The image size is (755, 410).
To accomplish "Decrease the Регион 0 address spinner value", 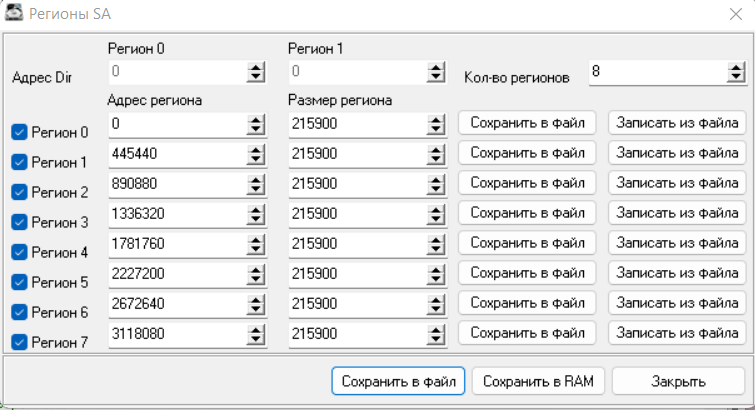I will click(256, 128).
